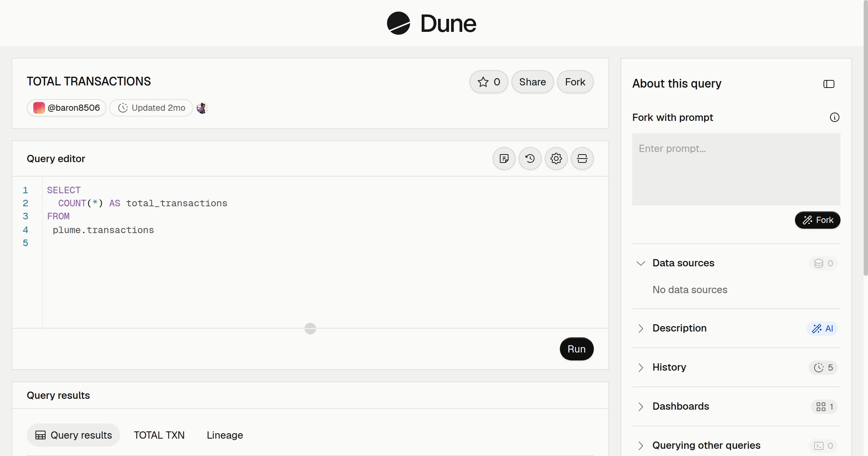Expand the History section
868x456 pixels.
(x=641, y=367)
